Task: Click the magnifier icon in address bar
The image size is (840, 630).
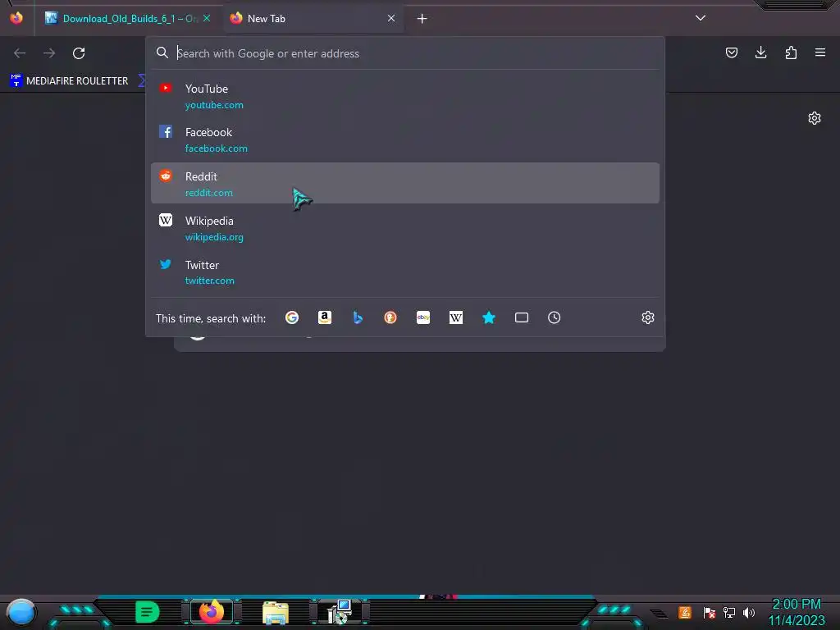Action: click(162, 52)
